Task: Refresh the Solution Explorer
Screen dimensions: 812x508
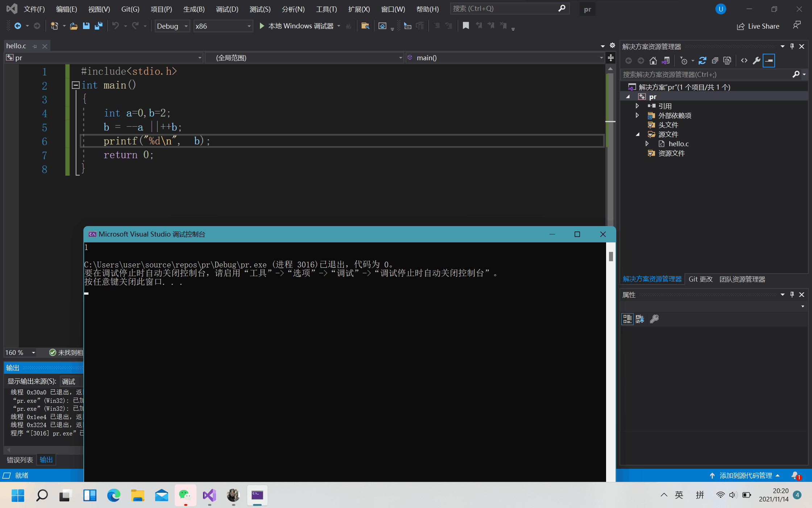Action: [x=703, y=60]
